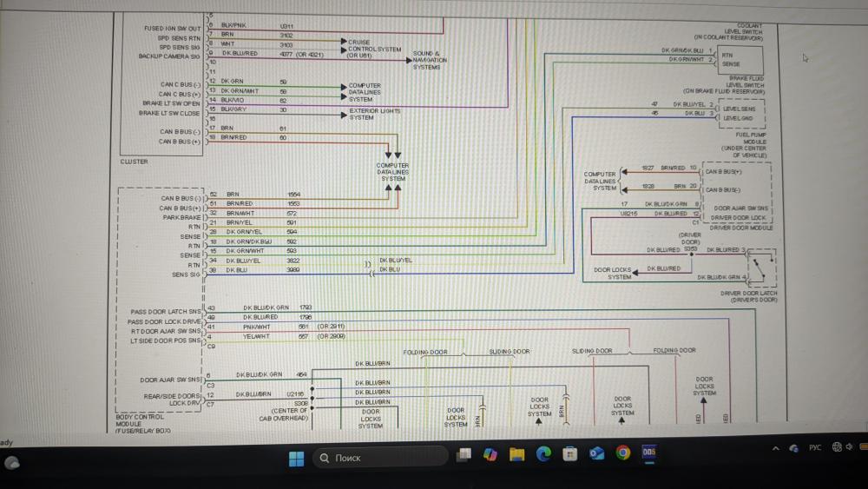Switch to the active DDS app icon
This screenshot has width=868, height=489.
click(649, 453)
